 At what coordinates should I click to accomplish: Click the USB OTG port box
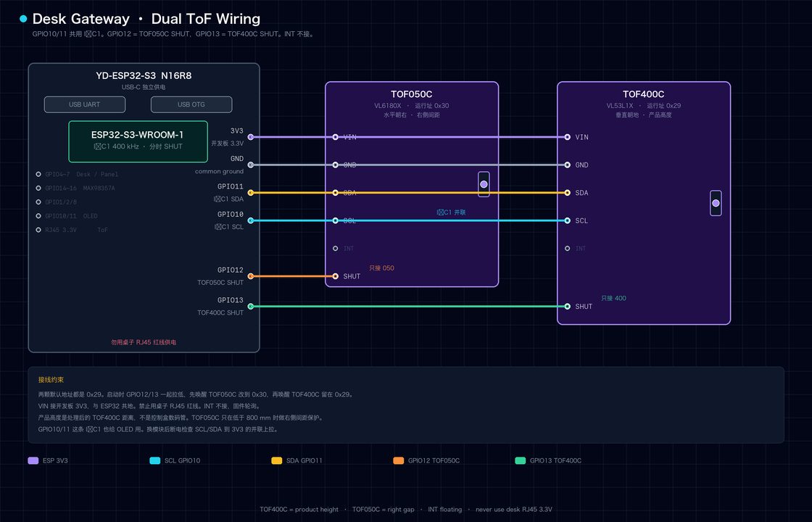pos(191,104)
